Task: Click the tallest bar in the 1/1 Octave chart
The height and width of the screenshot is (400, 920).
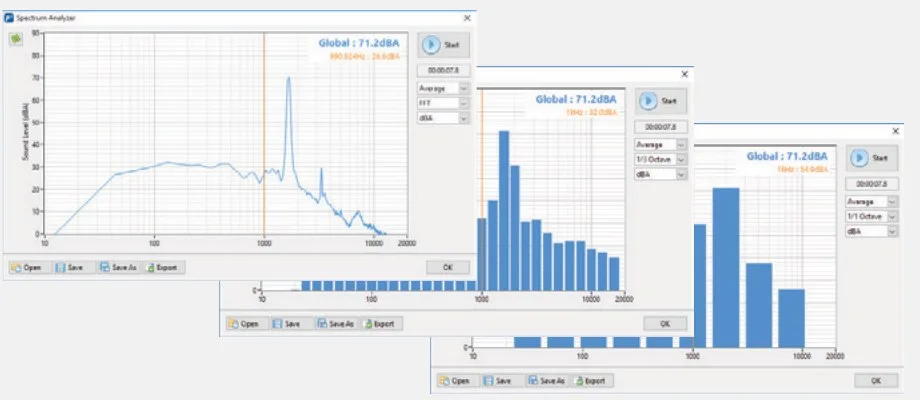Action: tap(726, 267)
